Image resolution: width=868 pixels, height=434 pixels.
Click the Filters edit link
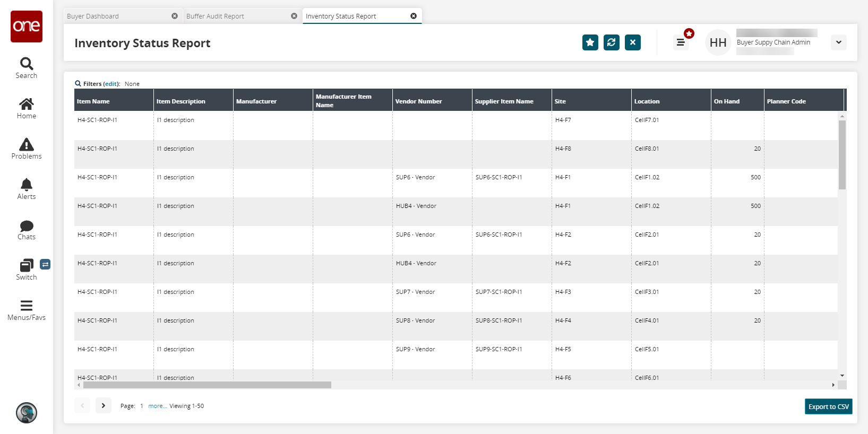click(111, 84)
